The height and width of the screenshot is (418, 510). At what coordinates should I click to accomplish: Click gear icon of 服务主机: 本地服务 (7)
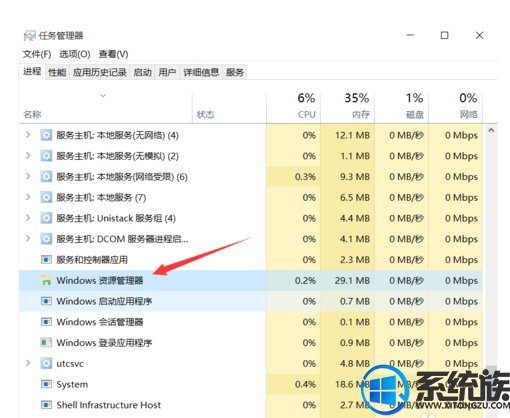[46, 197]
